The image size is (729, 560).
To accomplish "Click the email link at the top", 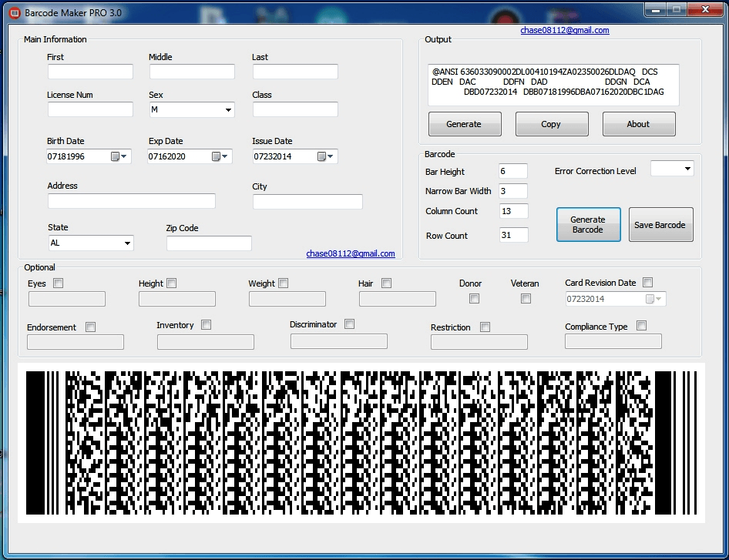I will pos(565,31).
